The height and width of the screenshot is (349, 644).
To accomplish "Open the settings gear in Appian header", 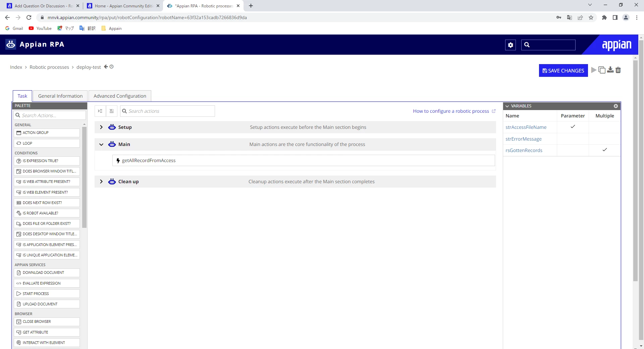I will (x=511, y=45).
